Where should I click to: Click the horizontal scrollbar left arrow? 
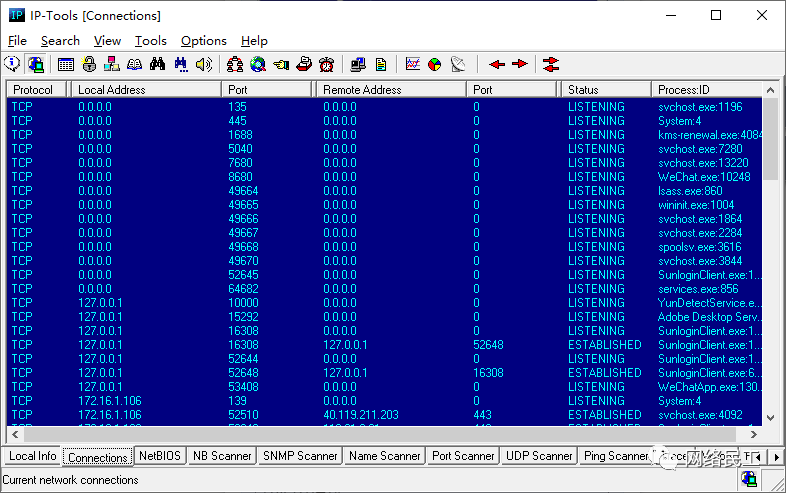point(15,434)
